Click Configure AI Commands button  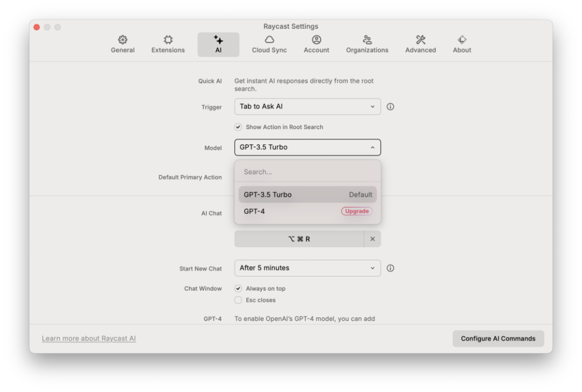pyautogui.click(x=498, y=339)
